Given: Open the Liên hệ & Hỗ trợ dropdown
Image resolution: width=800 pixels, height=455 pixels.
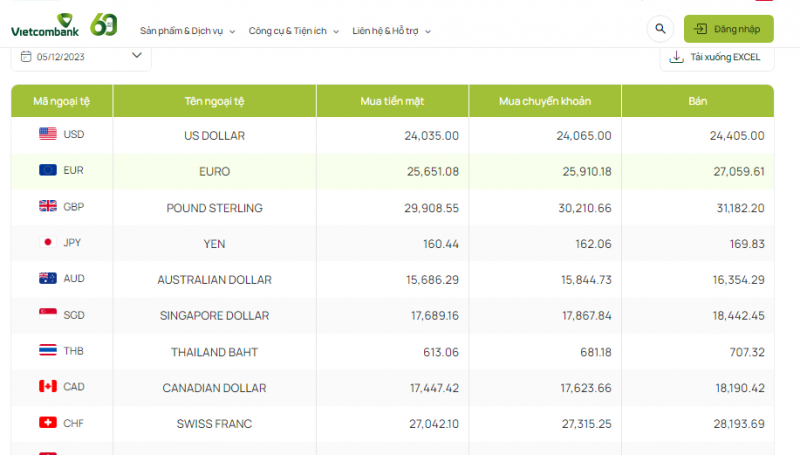Looking at the screenshot, I should coord(391,31).
